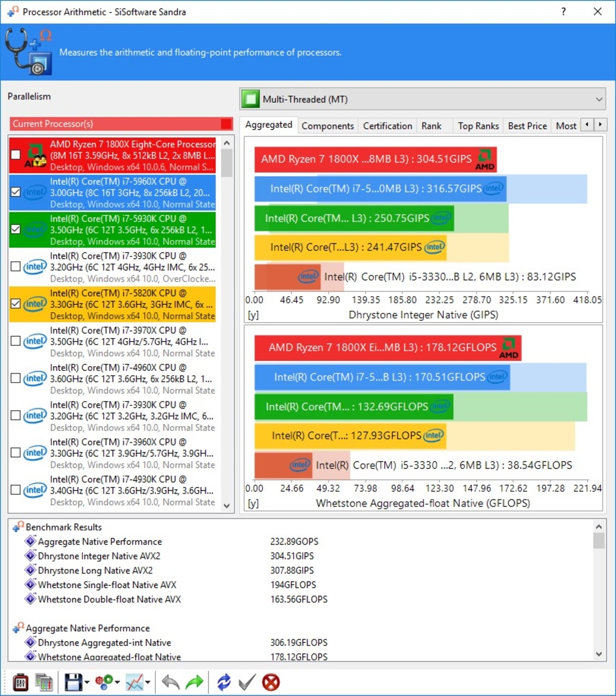Click the Intel logo beside i7-5960X in list
Image resolution: width=616 pixels, height=696 pixels.
(35, 192)
